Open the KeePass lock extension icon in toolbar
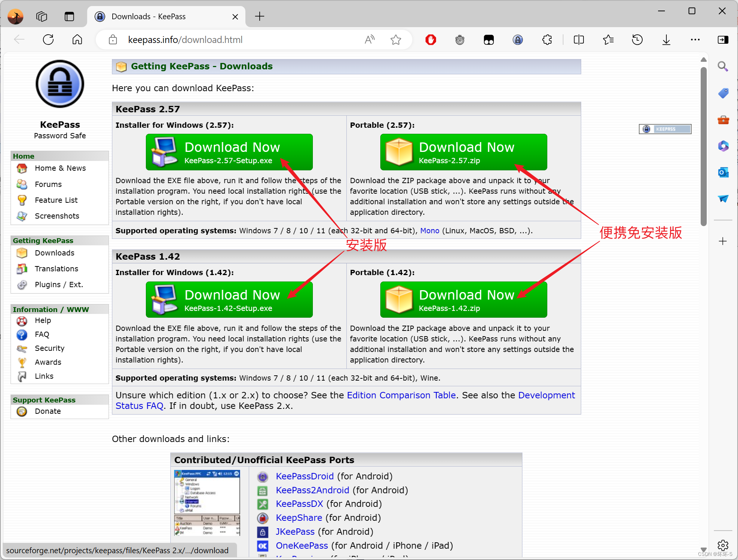 (x=518, y=40)
